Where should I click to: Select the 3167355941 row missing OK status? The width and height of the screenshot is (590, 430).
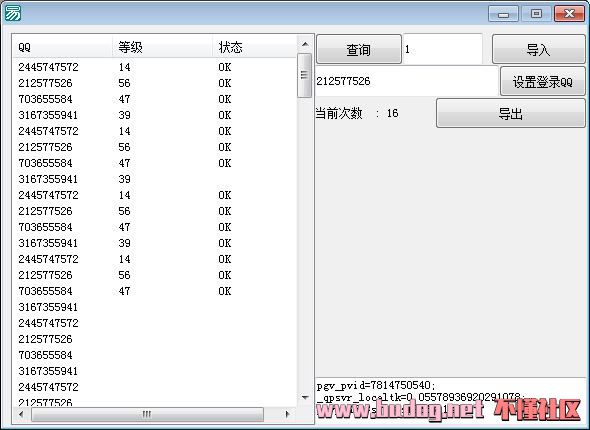(x=155, y=179)
